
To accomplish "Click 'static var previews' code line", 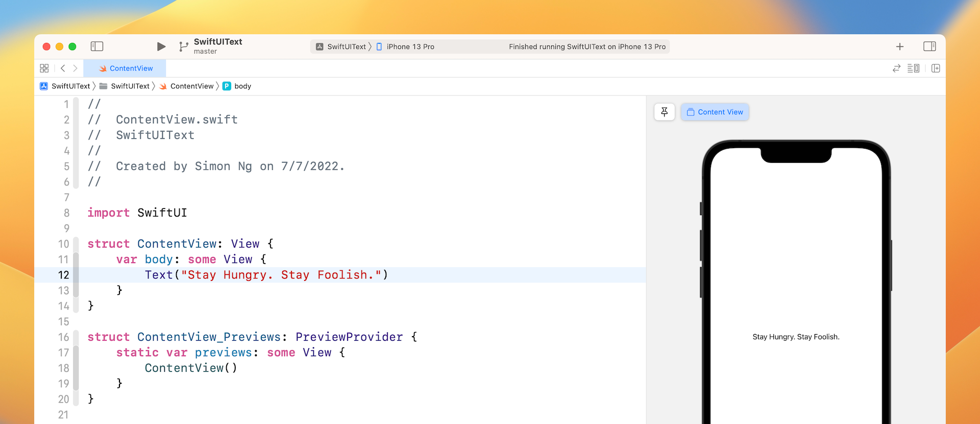I will [231, 352].
